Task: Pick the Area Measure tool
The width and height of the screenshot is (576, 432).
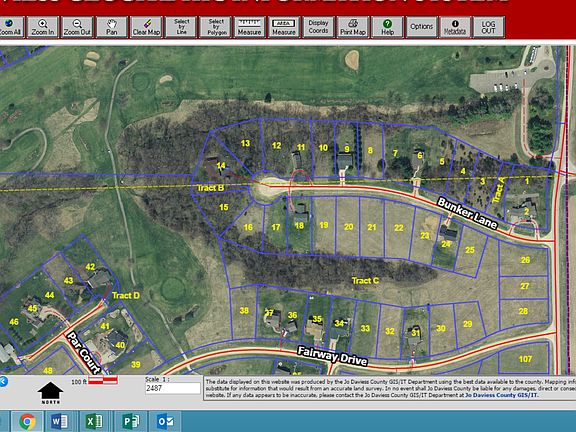Action: tap(284, 27)
